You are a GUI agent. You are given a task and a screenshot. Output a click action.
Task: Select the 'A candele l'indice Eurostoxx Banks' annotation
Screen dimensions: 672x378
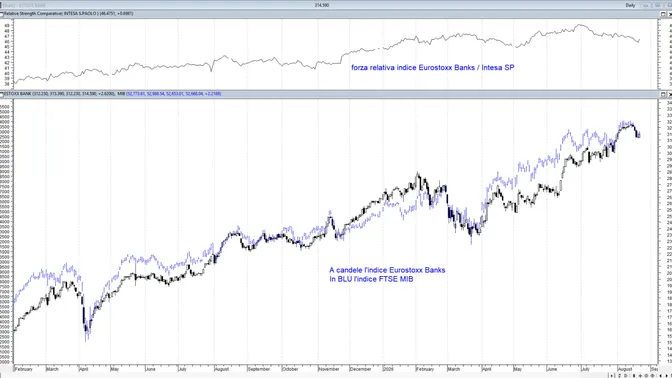[x=387, y=270]
